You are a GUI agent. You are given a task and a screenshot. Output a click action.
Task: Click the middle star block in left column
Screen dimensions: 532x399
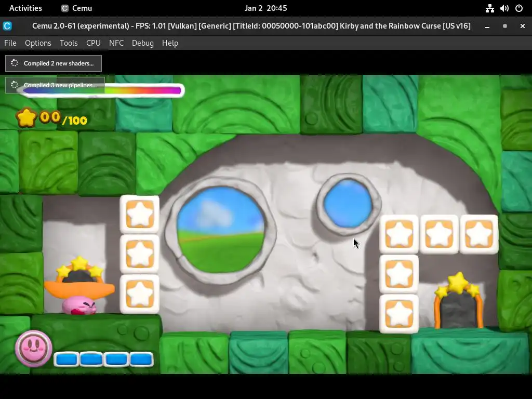[x=140, y=254]
